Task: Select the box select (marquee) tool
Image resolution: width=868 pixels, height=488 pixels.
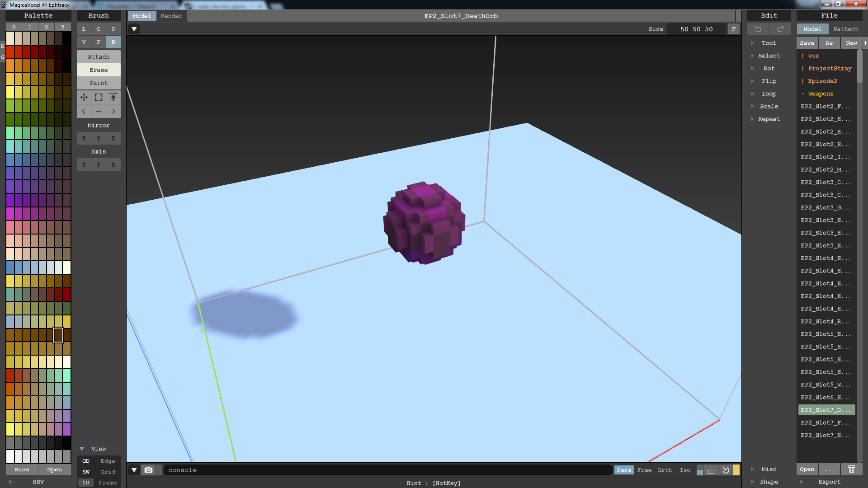Action: tap(99, 97)
